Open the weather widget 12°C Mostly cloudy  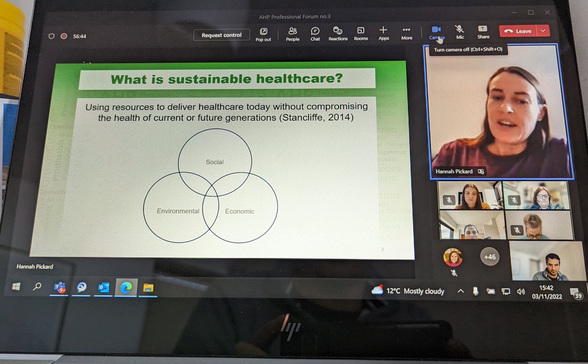[408, 291]
